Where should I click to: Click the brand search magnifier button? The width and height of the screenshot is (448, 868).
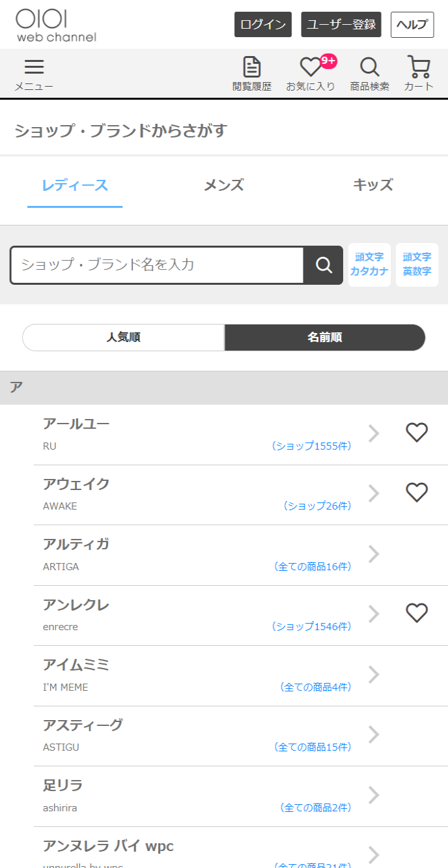[x=324, y=265]
